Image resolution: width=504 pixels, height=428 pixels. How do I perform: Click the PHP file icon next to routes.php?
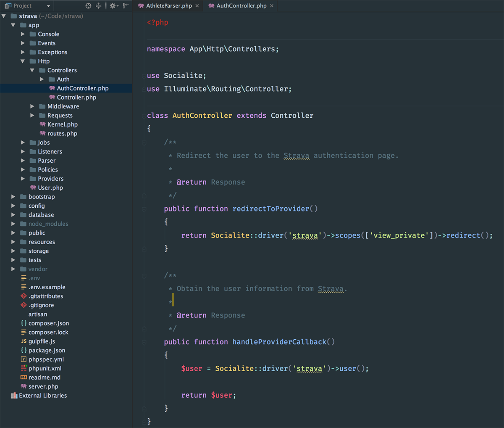point(43,133)
